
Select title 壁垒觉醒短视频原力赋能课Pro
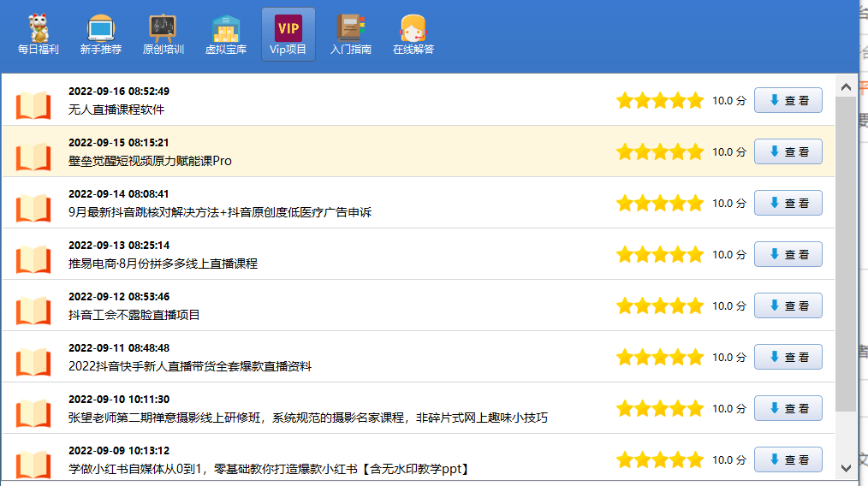[x=150, y=161]
